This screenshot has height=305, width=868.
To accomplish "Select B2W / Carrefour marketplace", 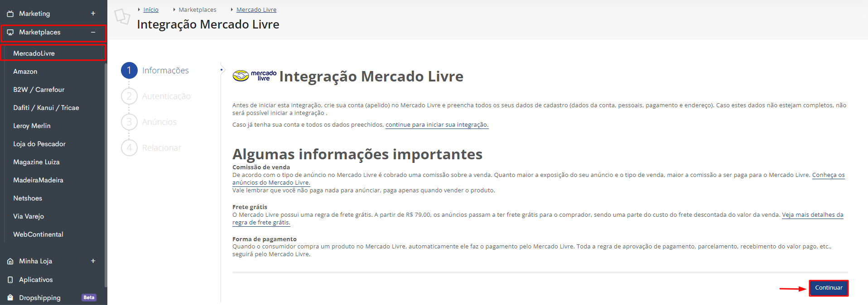I will point(39,90).
